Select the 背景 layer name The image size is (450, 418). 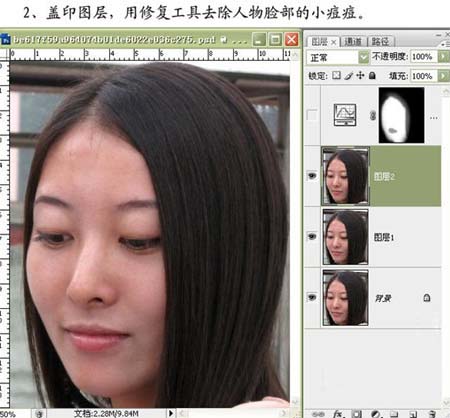point(383,298)
